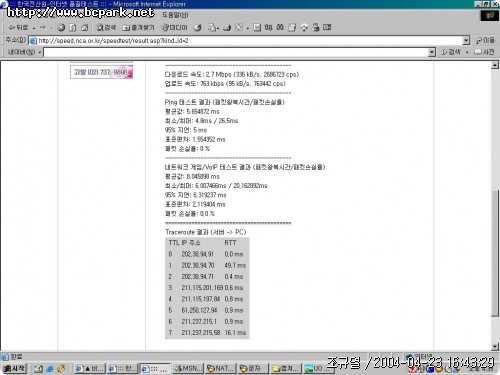500x375 pixels.
Task: Click the 네트워크 게임/VoIP 테스트 결과 heading
Action: click(x=245, y=167)
